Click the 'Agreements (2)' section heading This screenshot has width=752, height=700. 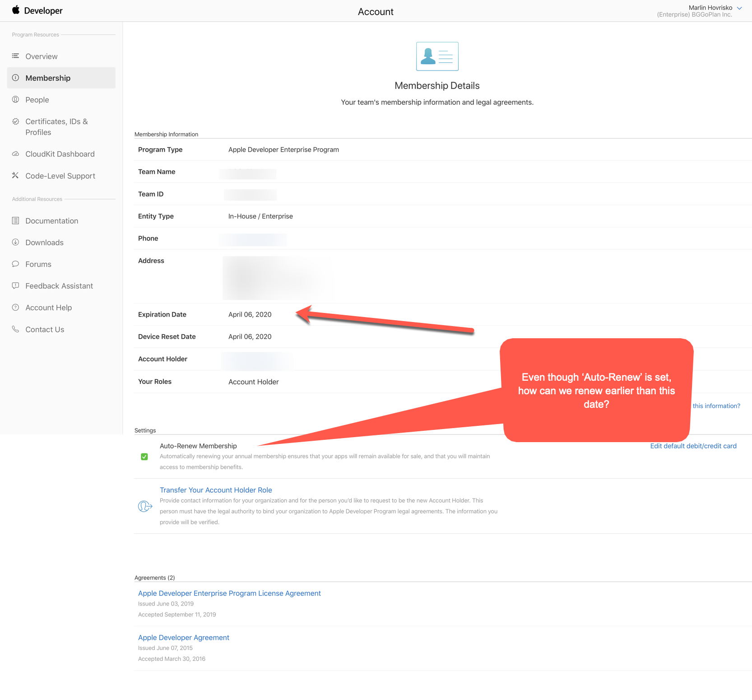tap(154, 578)
